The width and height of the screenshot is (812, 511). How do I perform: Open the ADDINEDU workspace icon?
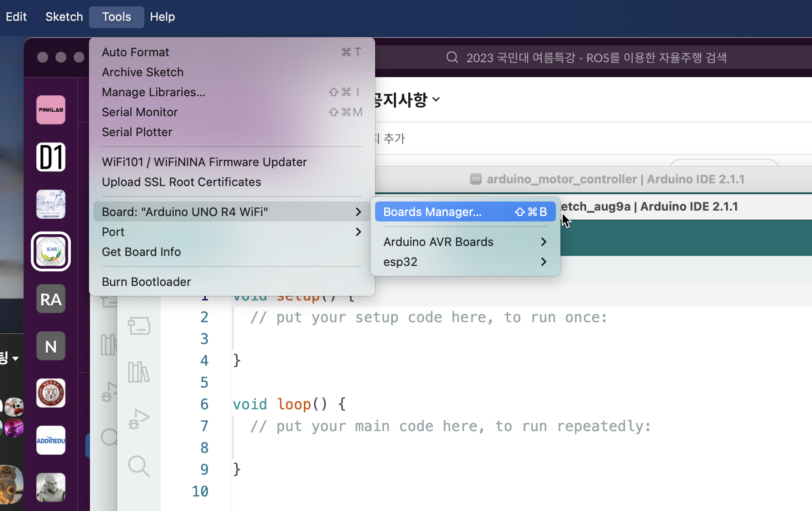pos(51,440)
